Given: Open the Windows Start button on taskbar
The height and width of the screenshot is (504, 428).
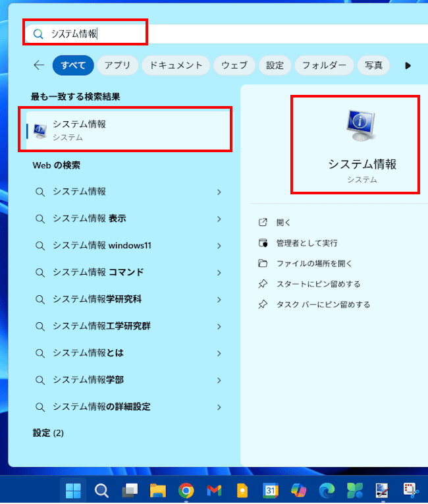Looking at the screenshot, I should click(73, 491).
